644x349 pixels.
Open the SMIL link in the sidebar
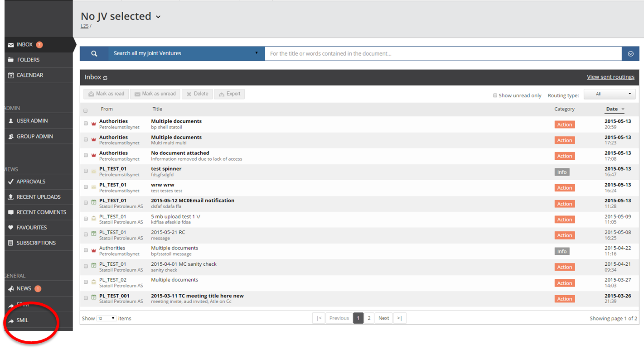coord(39,320)
